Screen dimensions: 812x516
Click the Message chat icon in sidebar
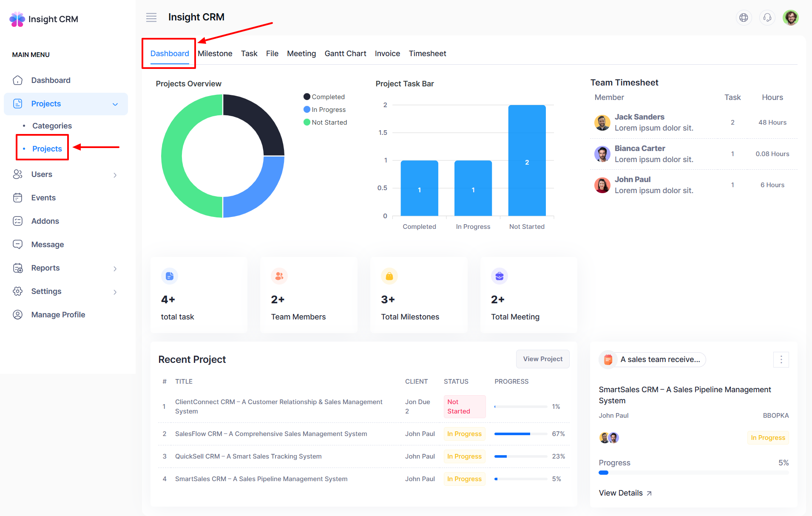point(18,245)
